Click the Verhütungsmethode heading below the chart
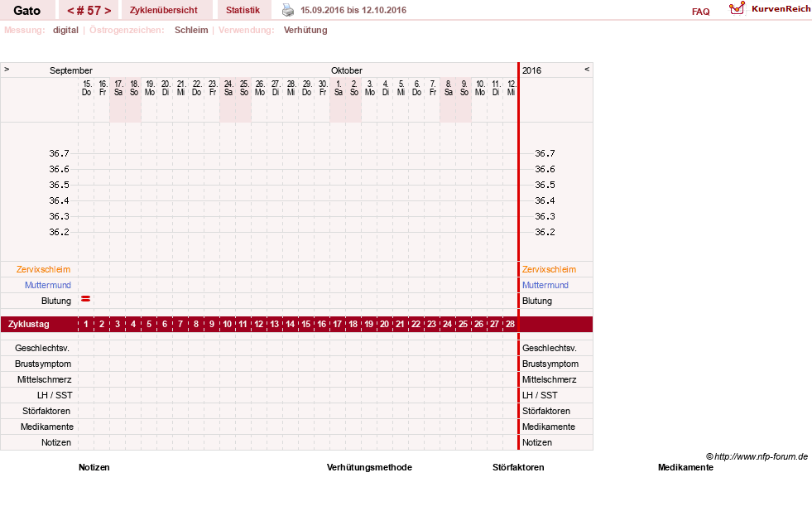 369,467
